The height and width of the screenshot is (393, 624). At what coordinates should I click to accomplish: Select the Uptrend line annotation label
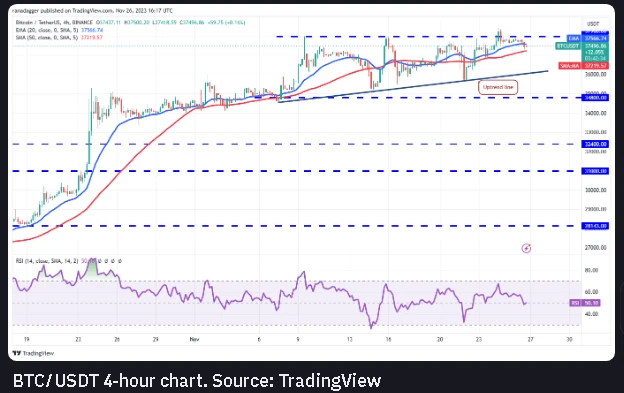498,87
